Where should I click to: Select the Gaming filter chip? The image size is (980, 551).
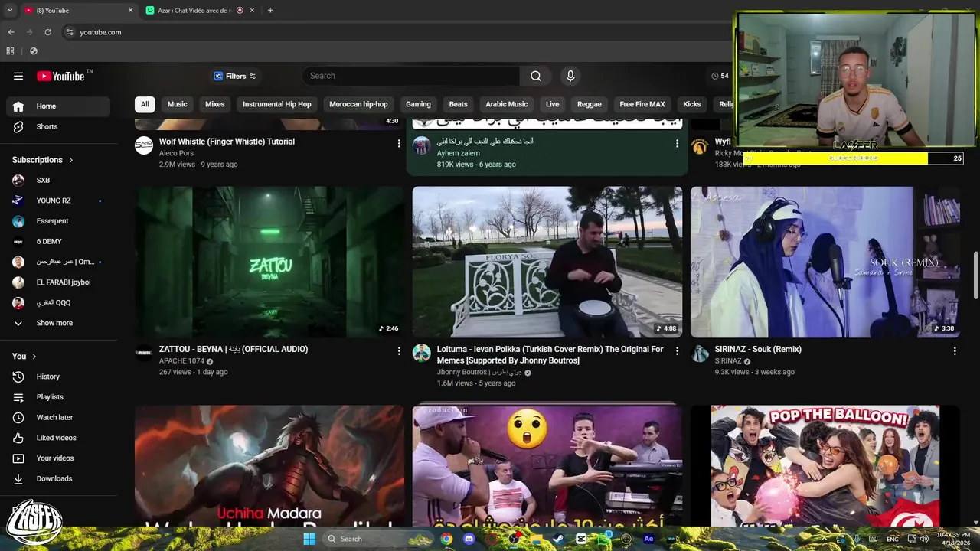coord(418,104)
